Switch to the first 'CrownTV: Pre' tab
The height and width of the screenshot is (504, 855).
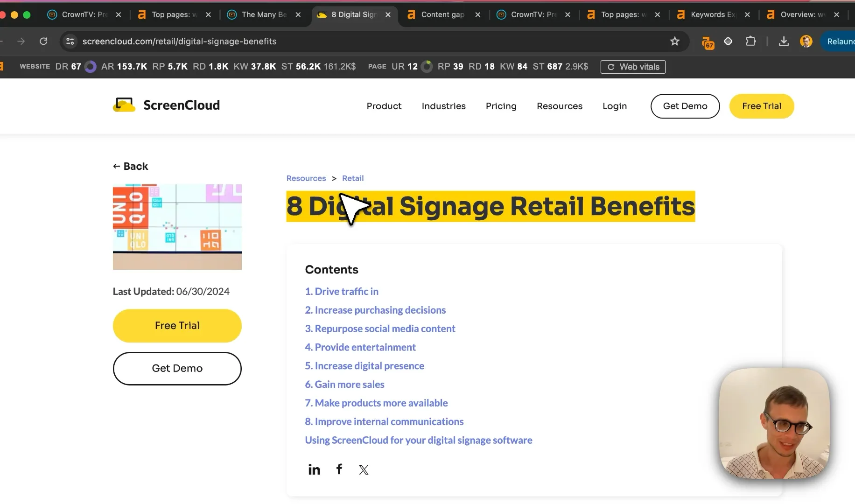84,14
